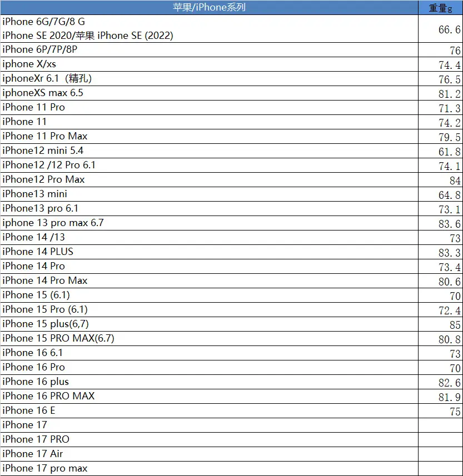Viewport: 463px width, 476px height.
Task: Select the iPhone 11 Pro Max cell
Action: click(x=209, y=136)
